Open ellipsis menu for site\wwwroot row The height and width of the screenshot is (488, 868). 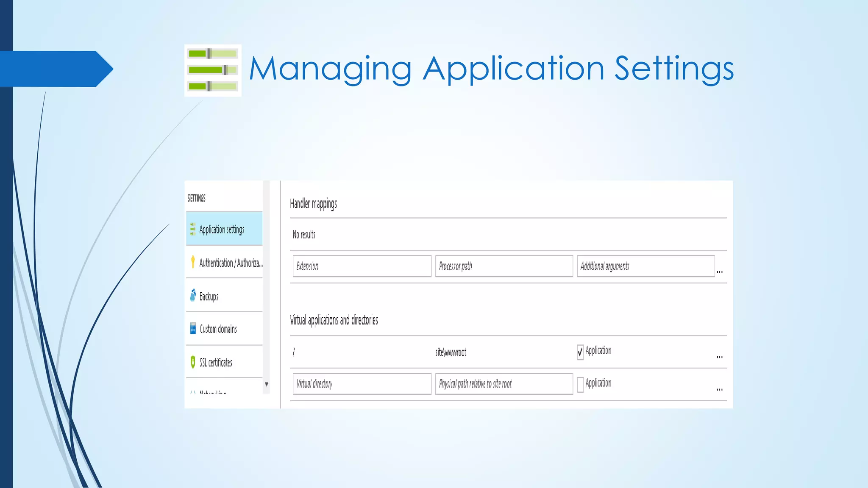(x=720, y=357)
